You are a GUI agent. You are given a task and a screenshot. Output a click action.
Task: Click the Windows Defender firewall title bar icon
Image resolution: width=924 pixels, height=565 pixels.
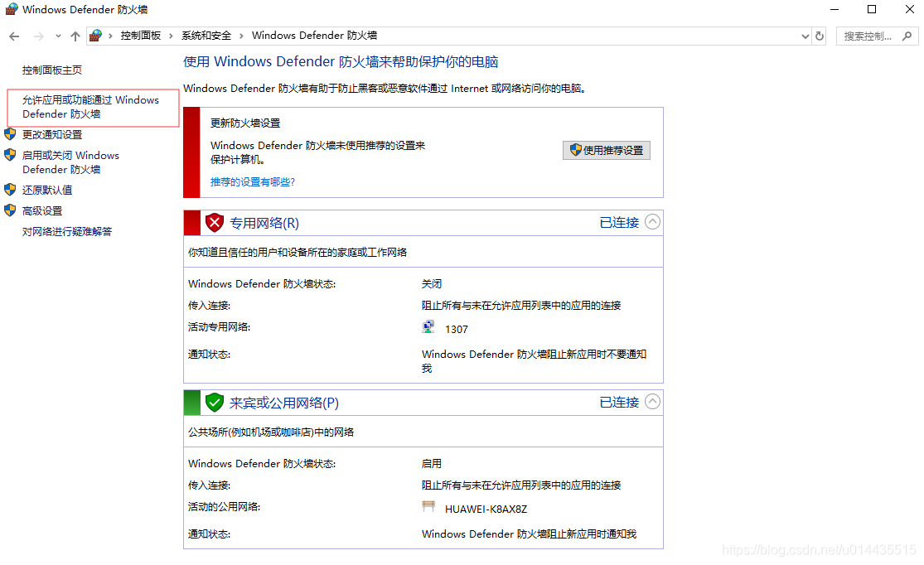[x=12, y=9]
